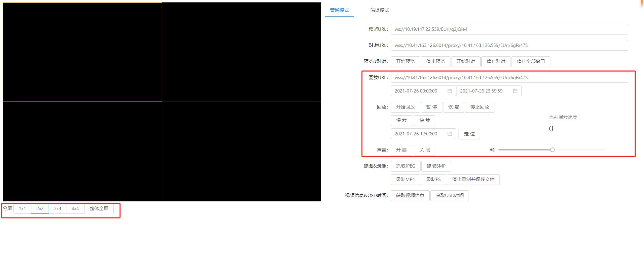Select 1x1 split screen layout
Screen dimensions: 644x255
pos(22,208)
